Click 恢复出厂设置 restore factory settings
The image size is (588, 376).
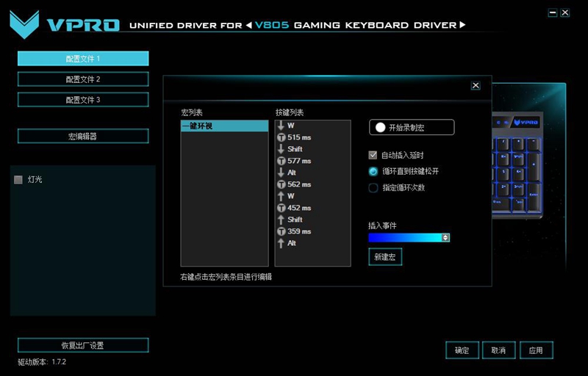point(83,345)
